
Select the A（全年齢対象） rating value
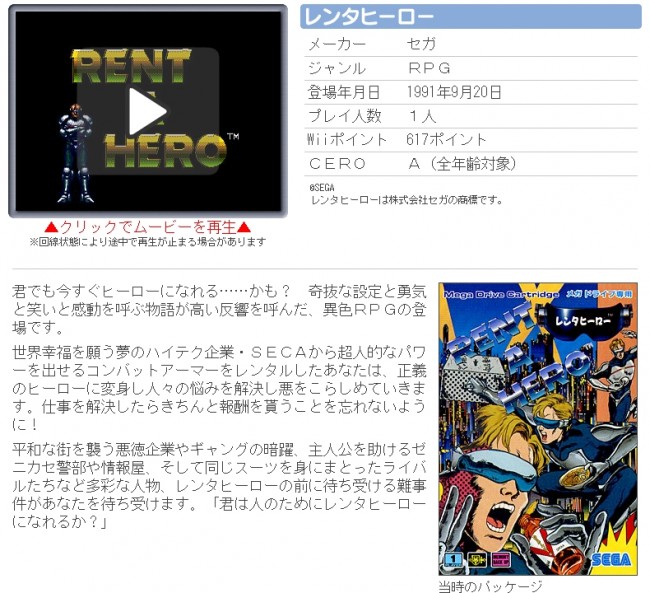click(462, 164)
